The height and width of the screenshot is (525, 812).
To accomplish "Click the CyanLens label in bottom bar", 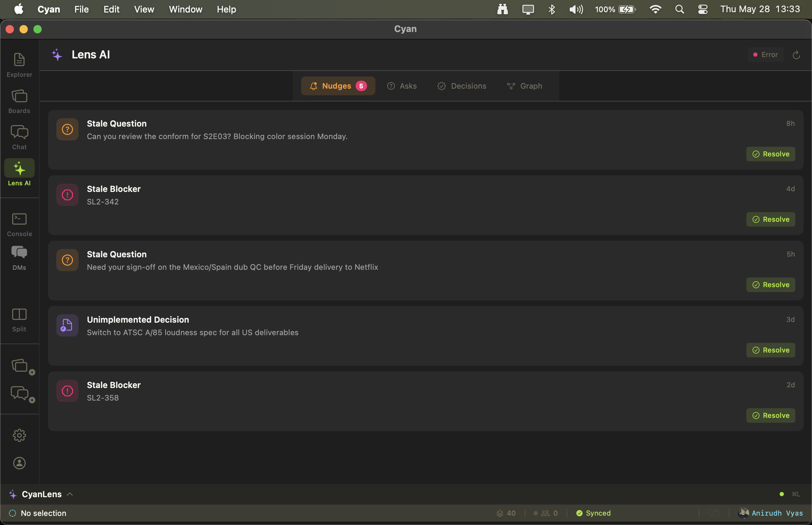I will [x=42, y=494].
